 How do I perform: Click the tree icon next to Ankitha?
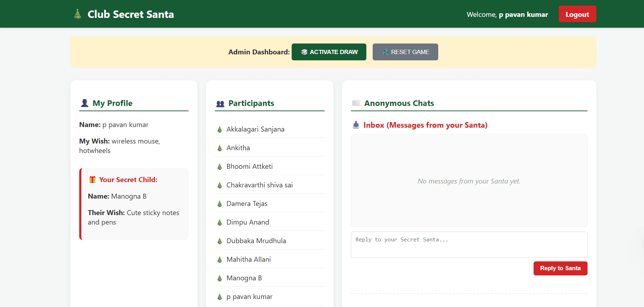point(220,148)
